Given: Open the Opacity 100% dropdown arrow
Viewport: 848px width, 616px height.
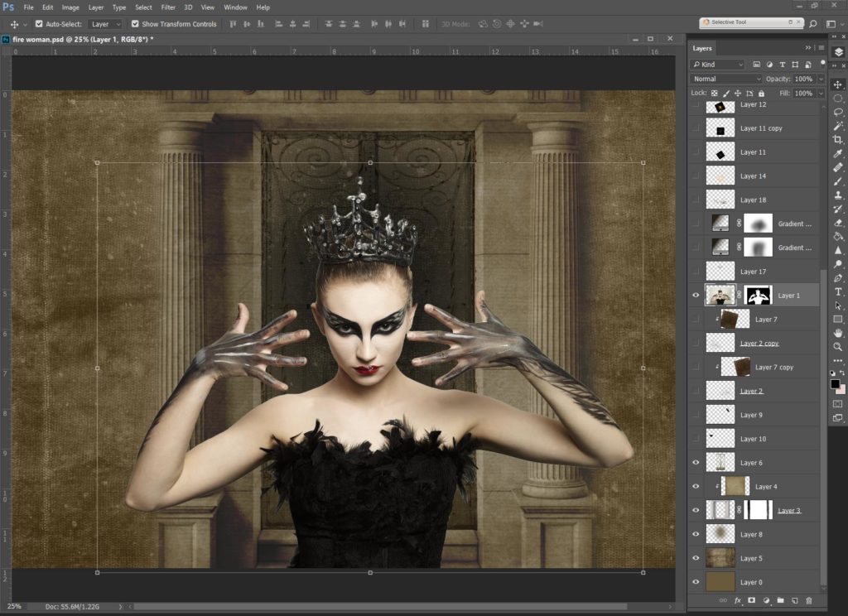Looking at the screenshot, I should coord(821,79).
